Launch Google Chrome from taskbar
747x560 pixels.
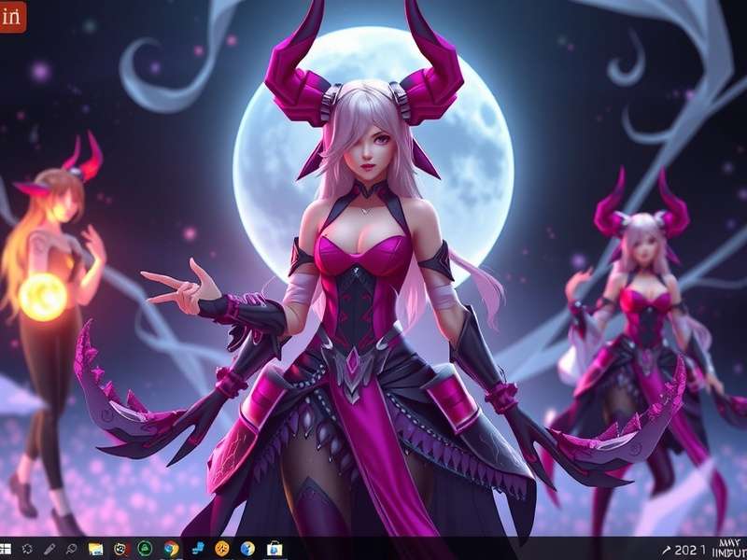pos(171,549)
